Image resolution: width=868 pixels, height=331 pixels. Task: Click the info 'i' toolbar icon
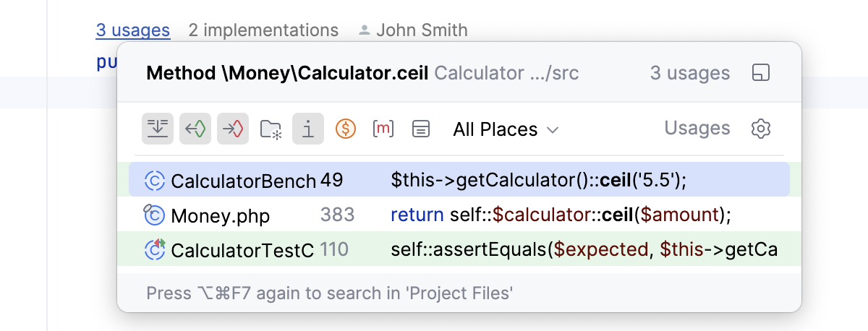[x=308, y=129]
